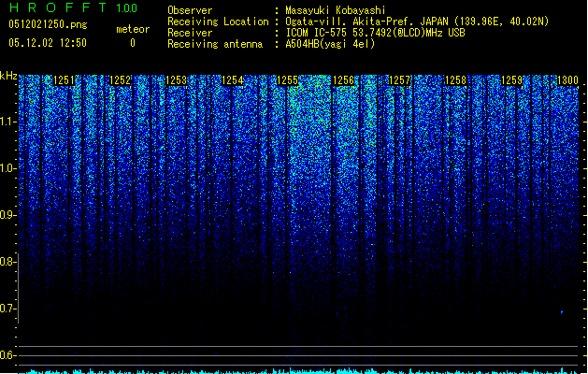Click the 0.9 frequency axis label
This screenshot has height=374, width=588.
8,215
